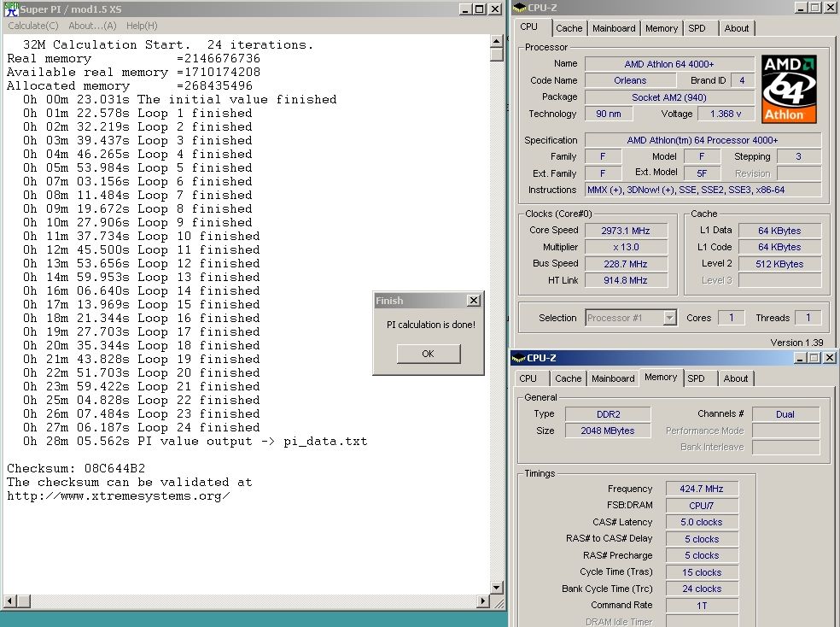This screenshot has width=840, height=627.
Task: Open the About tab in lower CPU-Z window
Action: [x=736, y=378]
